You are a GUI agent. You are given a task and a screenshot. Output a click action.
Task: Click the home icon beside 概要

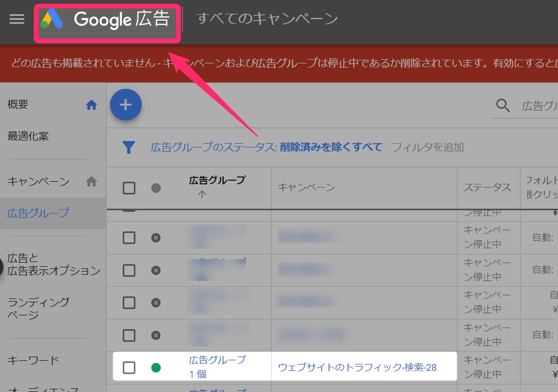tap(92, 105)
